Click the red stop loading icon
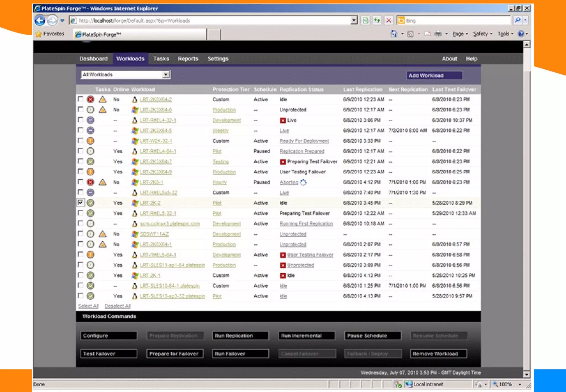Screen dimensions: 566x392 tap(389, 20)
